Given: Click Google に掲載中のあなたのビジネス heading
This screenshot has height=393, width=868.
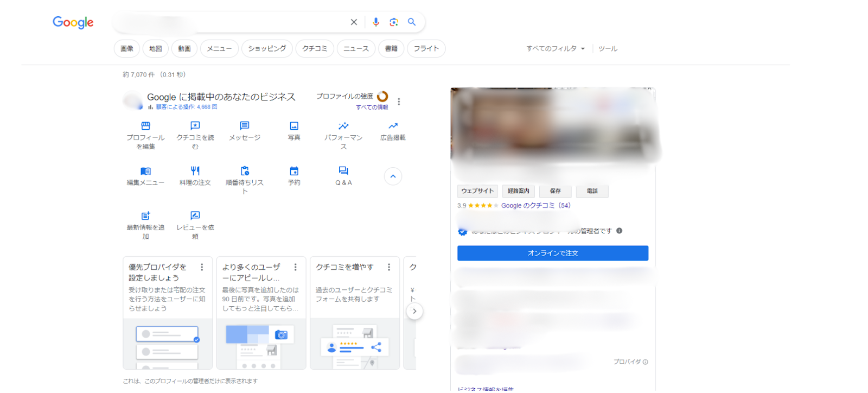Looking at the screenshot, I should [221, 97].
